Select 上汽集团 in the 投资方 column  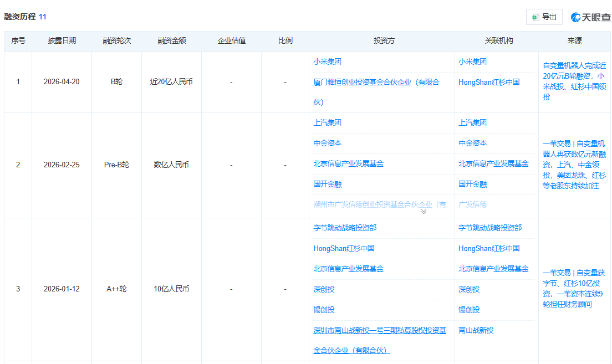[x=328, y=123]
